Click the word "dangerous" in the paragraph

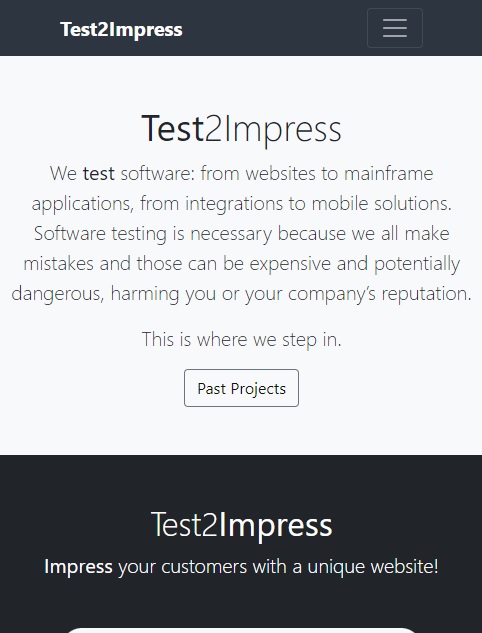coord(58,294)
